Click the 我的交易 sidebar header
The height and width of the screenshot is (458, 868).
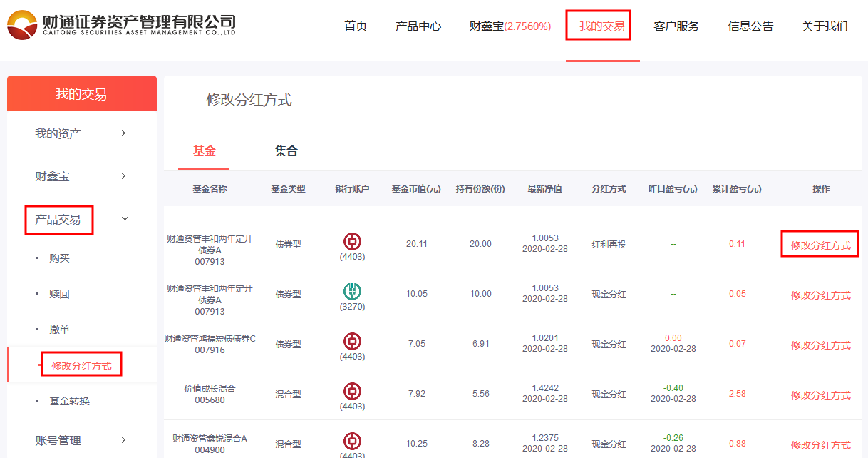click(81, 94)
